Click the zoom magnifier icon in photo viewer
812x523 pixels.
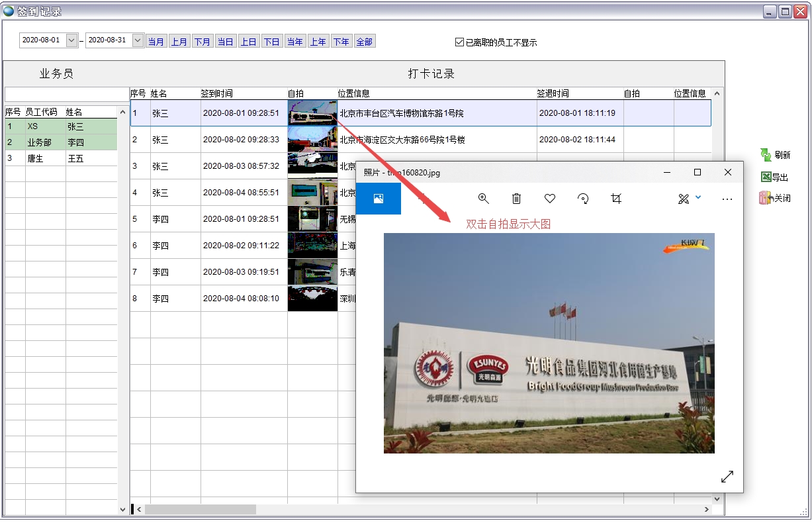[x=484, y=199]
